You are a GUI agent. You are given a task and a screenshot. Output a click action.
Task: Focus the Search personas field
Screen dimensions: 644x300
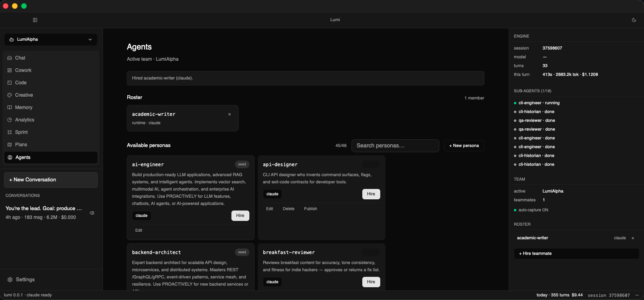(x=395, y=146)
